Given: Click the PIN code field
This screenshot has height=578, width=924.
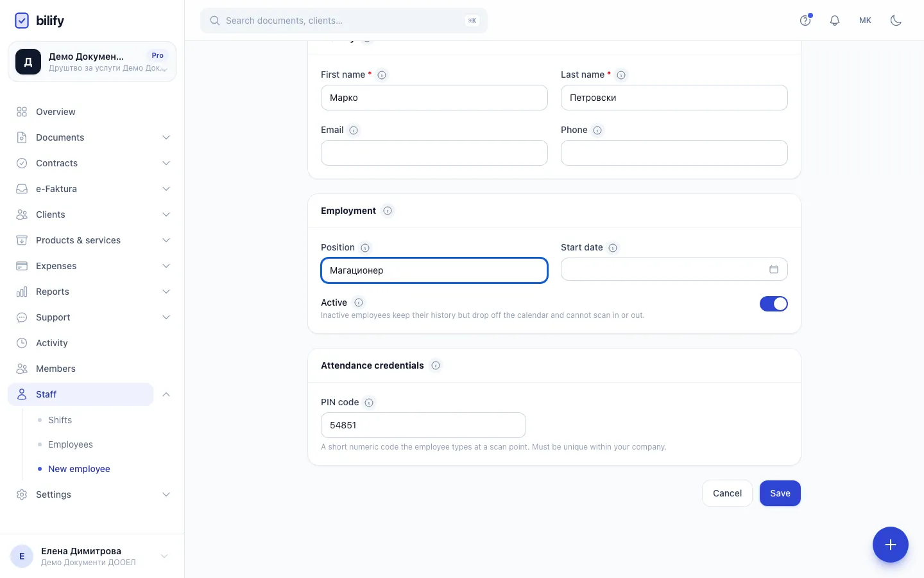Looking at the screenshot, I should (x=424, y=425).
